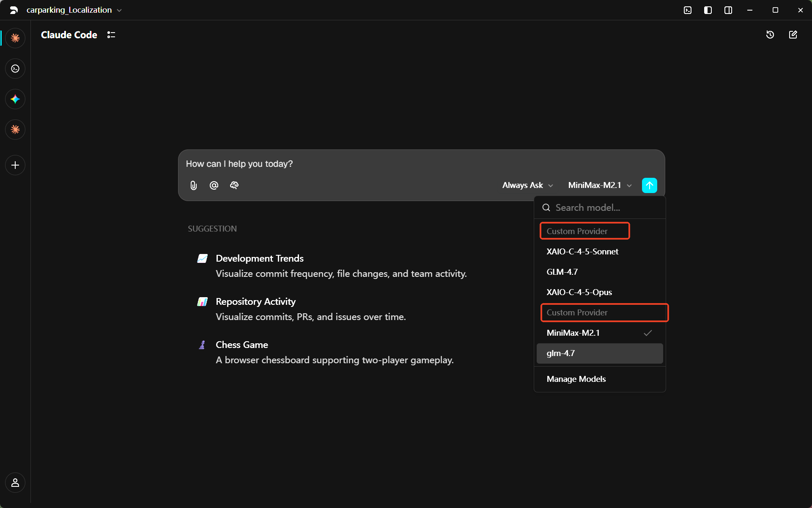Toggle the terminal panel icon in title bar
812x508 pixels.
click(x=688, y=10)
